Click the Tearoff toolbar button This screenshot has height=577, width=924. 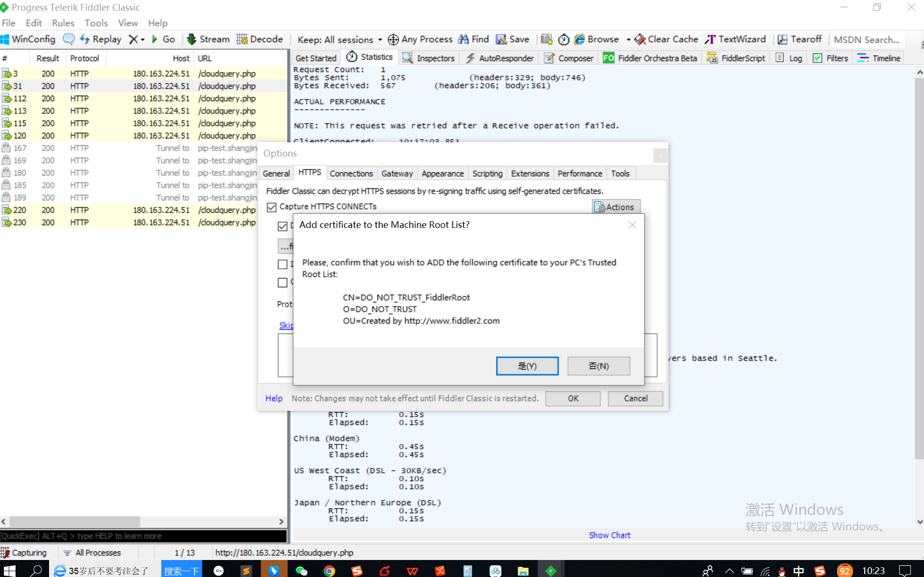click(800, 39)
